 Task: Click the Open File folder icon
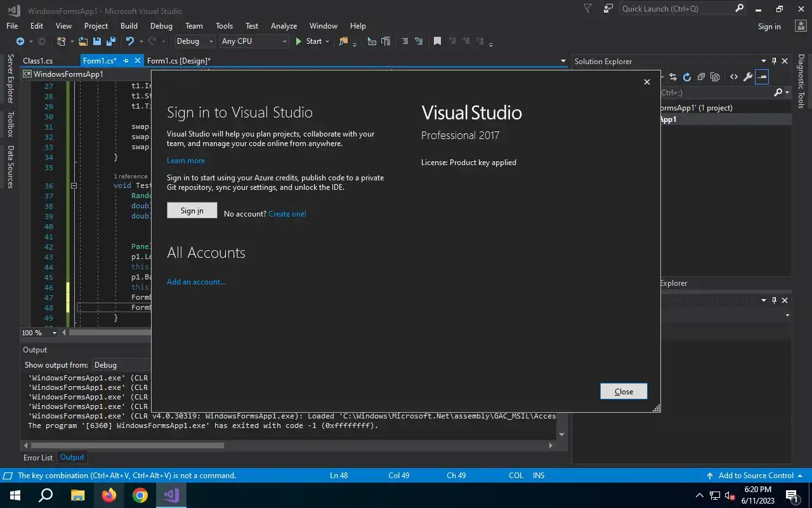[83, 41]
